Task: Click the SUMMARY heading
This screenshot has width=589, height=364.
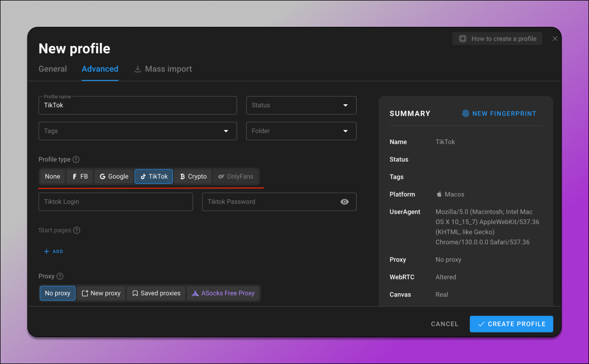Action: 410,114
